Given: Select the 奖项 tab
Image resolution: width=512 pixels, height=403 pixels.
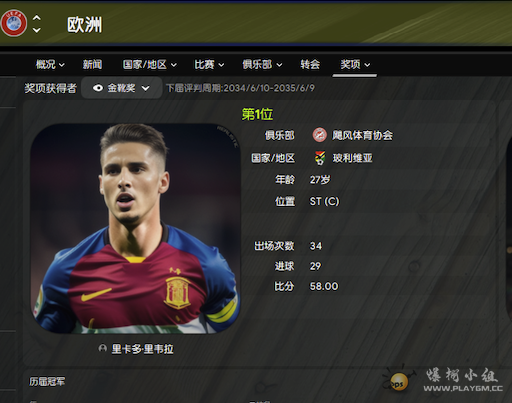Looking at the screenshot, I should coord(355,64).
